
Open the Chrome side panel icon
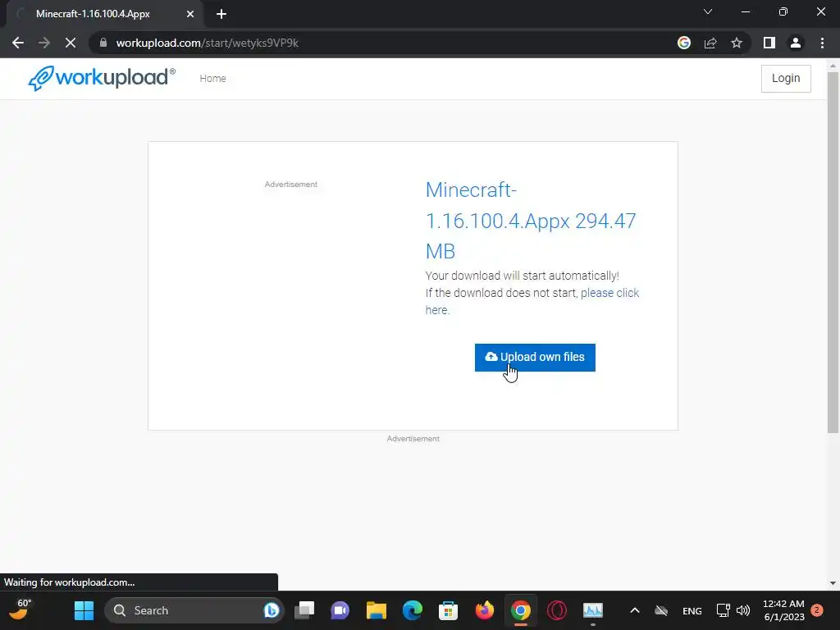pos(769,43)
